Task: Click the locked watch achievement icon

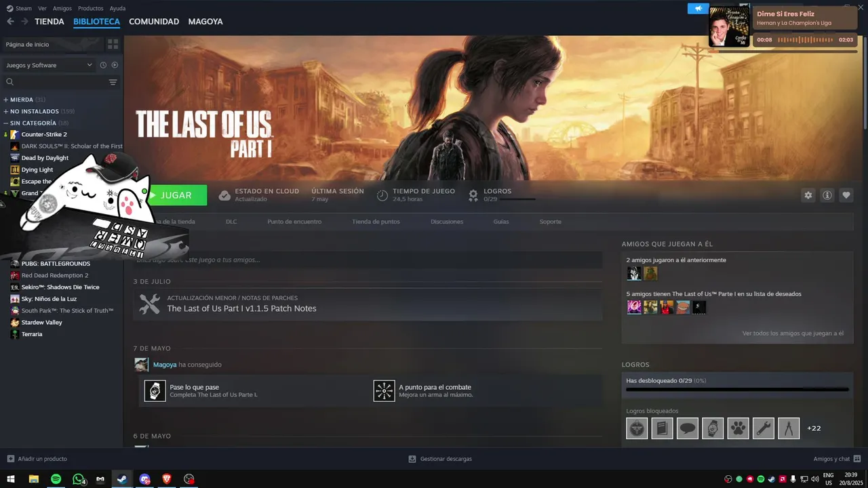Action: tap(713, 428)
